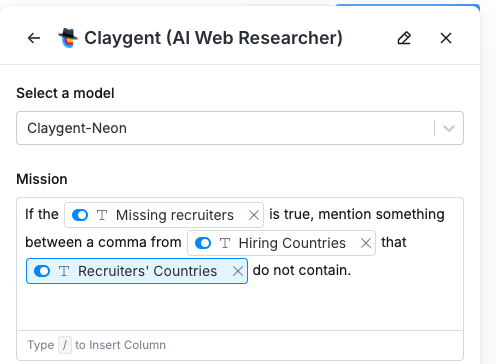This screenshot has width=496, height=364.
Task: Click the Claygent hat logo icon
Action: pyautogui.click(x=68, y=38)
